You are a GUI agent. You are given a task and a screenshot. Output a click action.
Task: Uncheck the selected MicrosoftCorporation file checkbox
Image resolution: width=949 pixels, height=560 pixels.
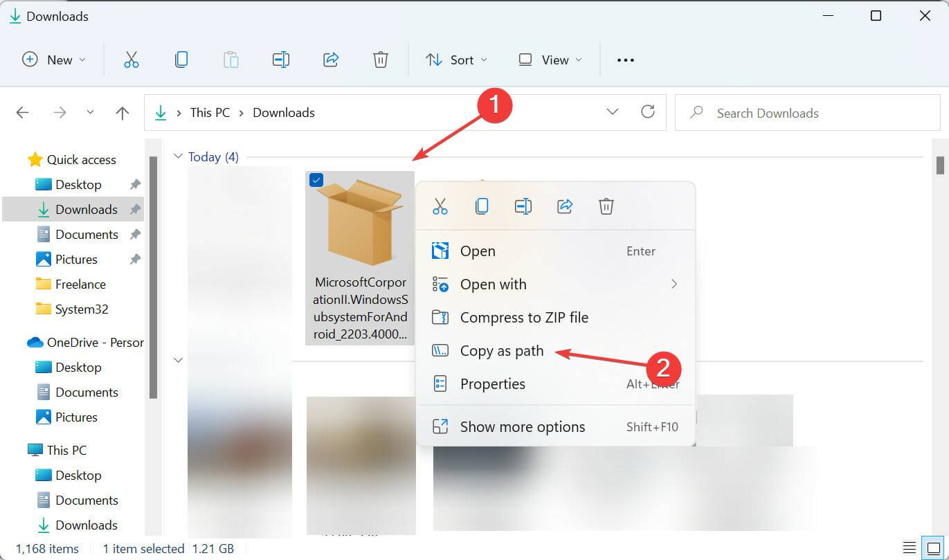click(316, 180)
